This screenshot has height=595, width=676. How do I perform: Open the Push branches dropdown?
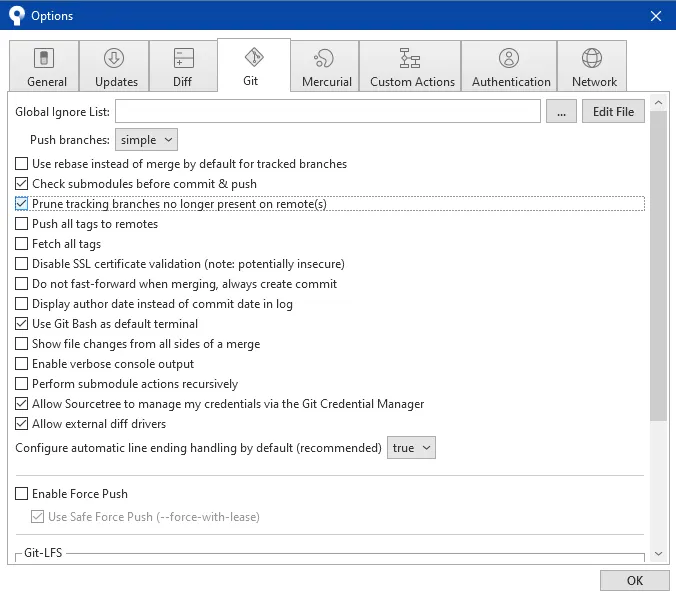click(146, 140)
